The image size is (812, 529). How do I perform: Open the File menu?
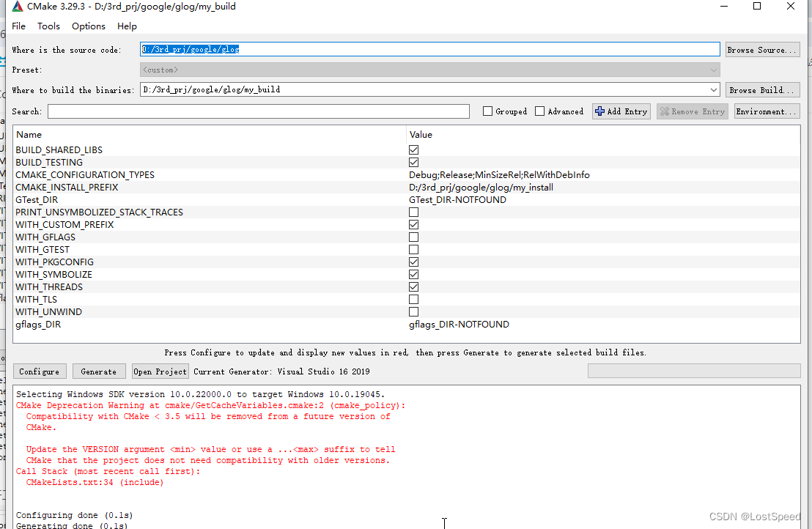[18, 26]
